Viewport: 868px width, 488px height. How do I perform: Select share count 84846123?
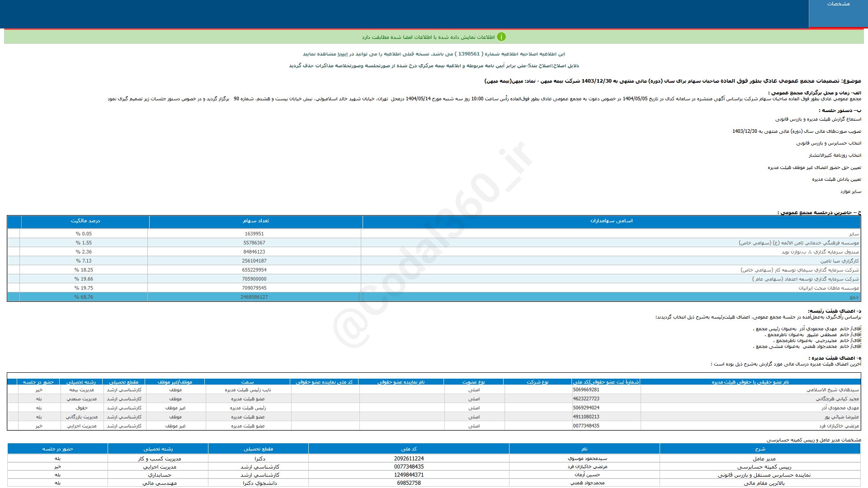click(254, 252)
